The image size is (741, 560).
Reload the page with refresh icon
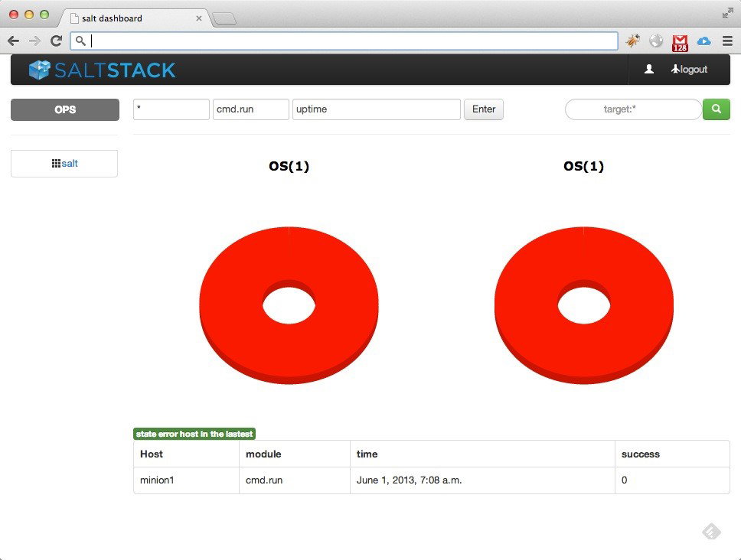click(x=55, y=41)
